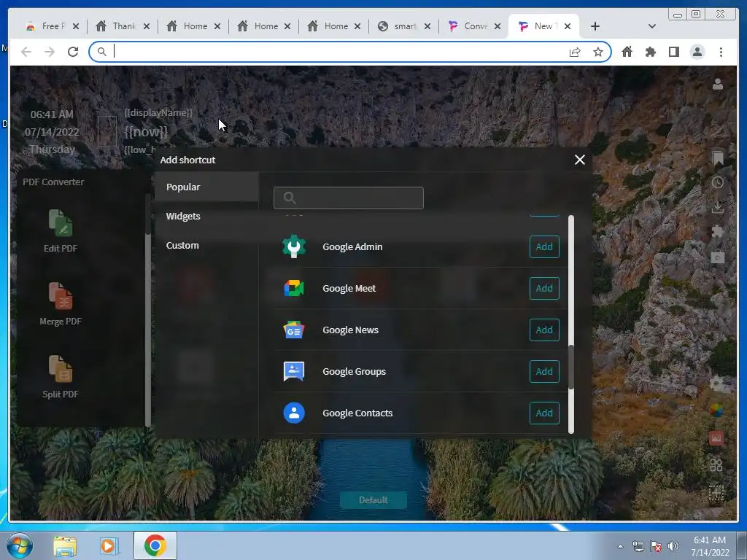This screenshot has width=747, height=560.
Task: Open the sidebar wallpaper image icon
Action: click(716, 438)
